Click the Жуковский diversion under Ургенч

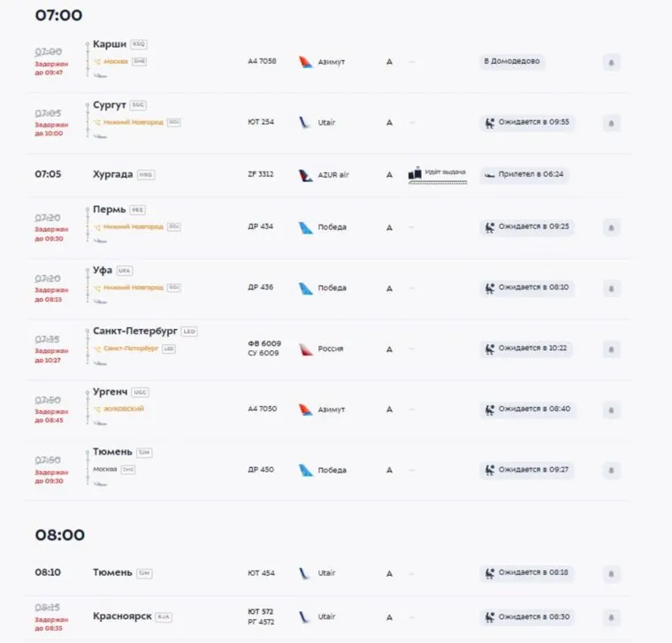[x=124, y=409]
